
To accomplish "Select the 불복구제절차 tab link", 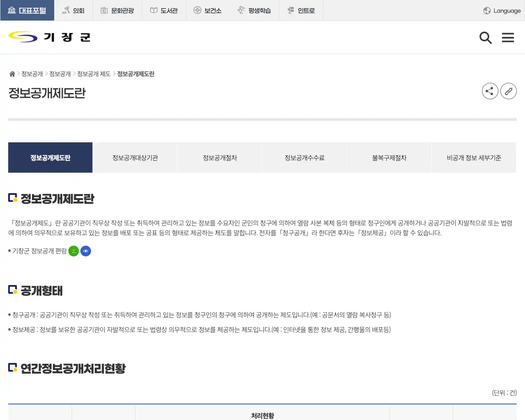I will pos(389,157).
